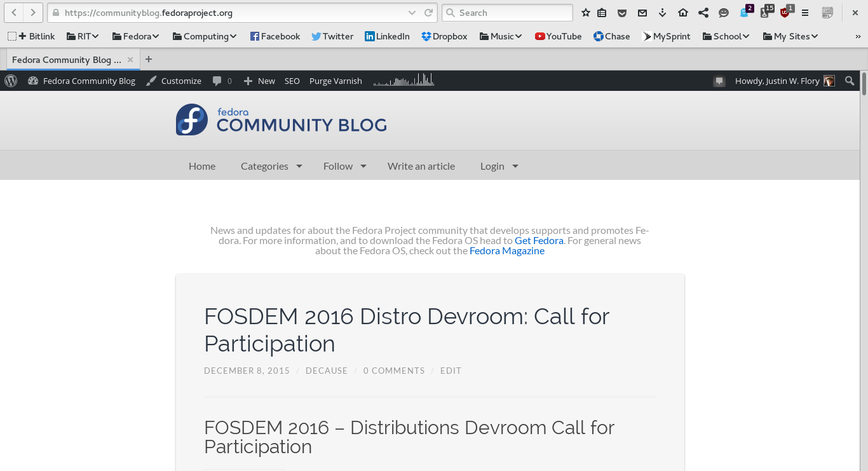The width and height of the screenshot is (868, 471).
Task: Expand the Music bookmarks folder
Action: (501, 36)
